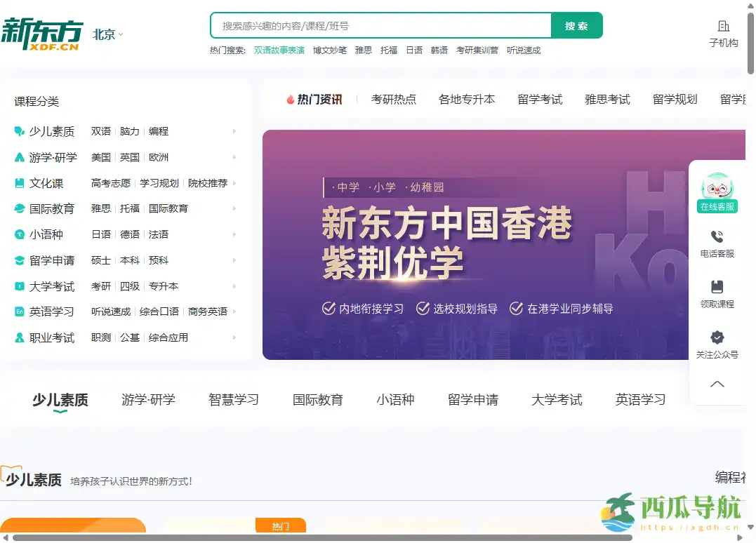Click the 托福 hot search link

click(389, 50)
